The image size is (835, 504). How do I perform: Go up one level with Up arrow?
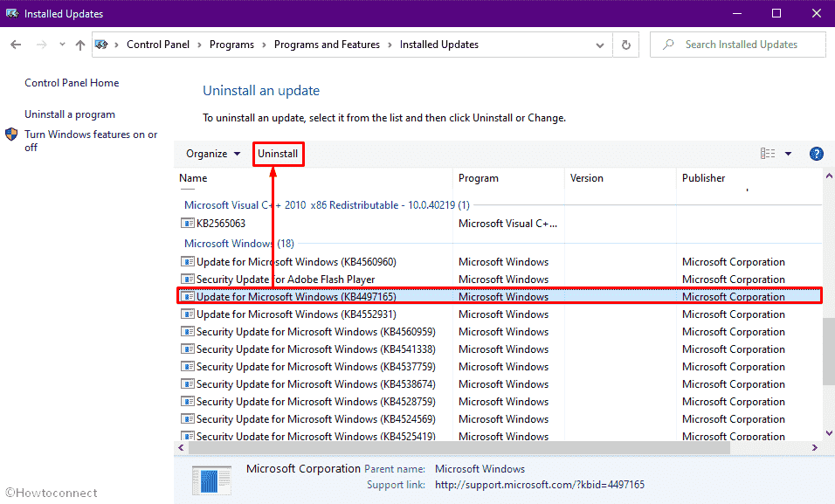[x=79, y=45]
